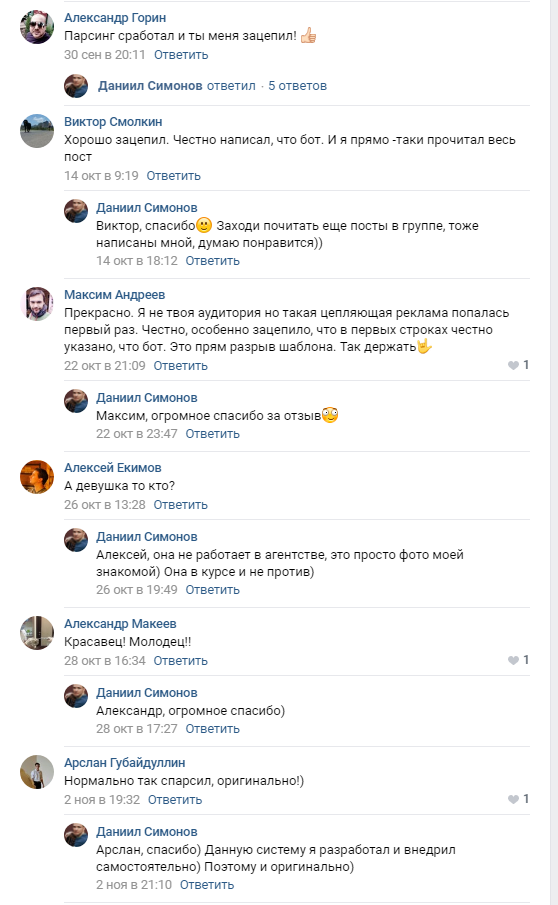Click Даниил Симонов's small avatar replying to Виктор
558x905 pixels.
coord(76,211)
